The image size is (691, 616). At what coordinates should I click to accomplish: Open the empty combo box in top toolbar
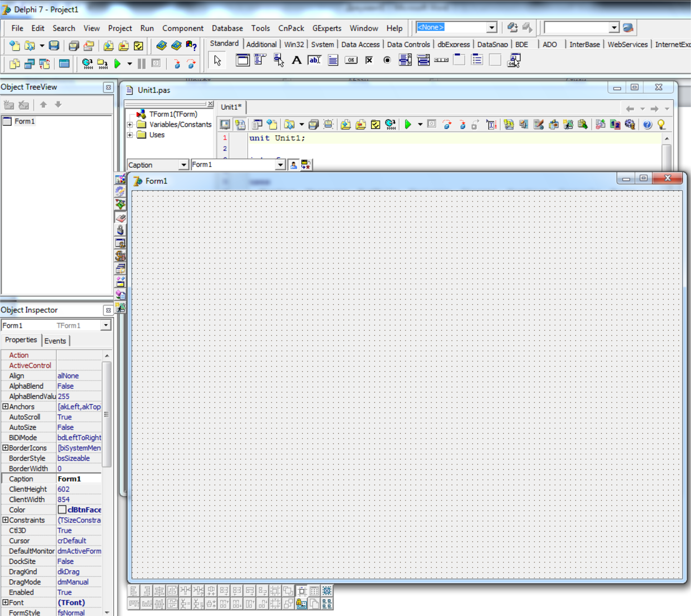(614, 28)
